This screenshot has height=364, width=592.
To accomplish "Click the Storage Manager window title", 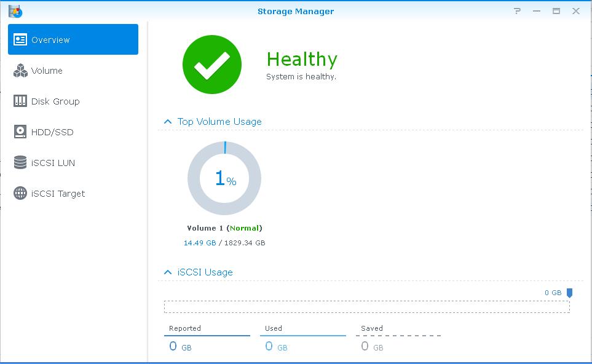I will [296, 11].
